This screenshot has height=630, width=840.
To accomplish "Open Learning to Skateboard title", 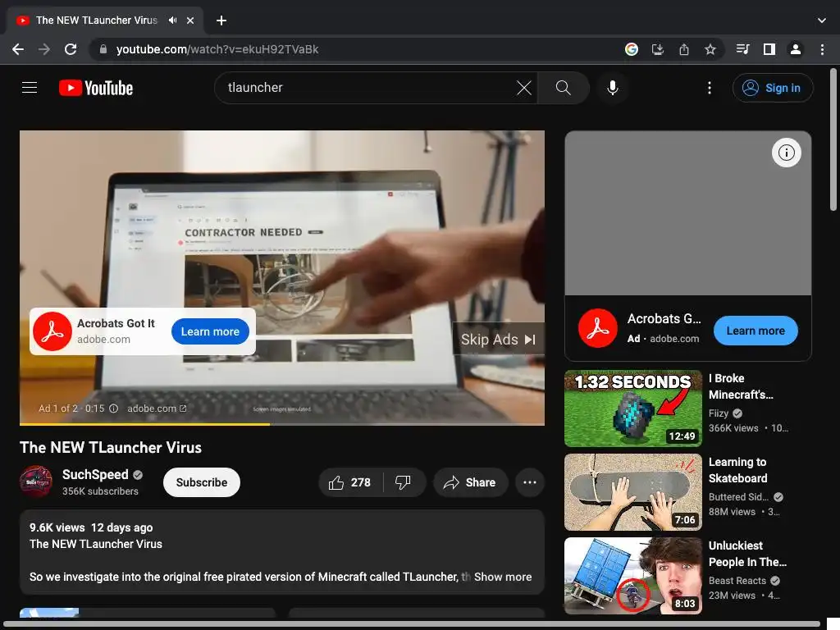I will click(737, 470).
